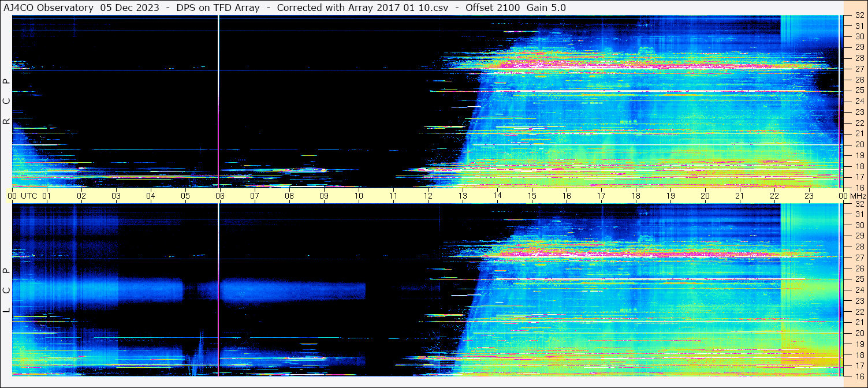Click the AJ4CO Observatory title text
This screenshot has width=868, height=388.
(x=49, y=8)
